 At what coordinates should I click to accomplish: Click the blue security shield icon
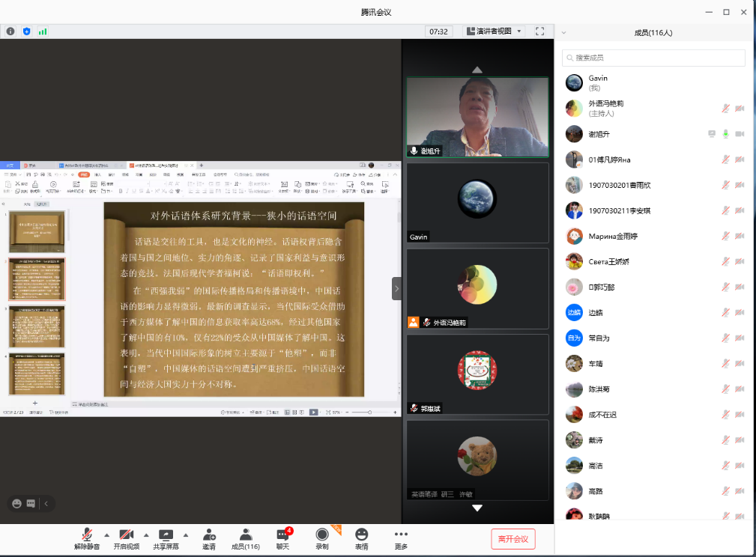click(x=26, y=31)
